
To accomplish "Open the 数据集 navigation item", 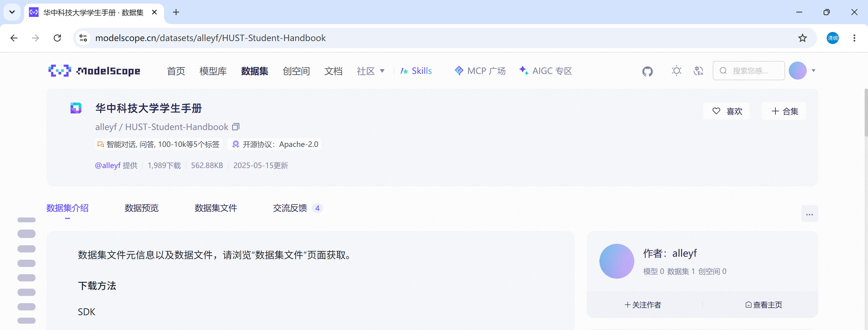I will tap(254, 71).
